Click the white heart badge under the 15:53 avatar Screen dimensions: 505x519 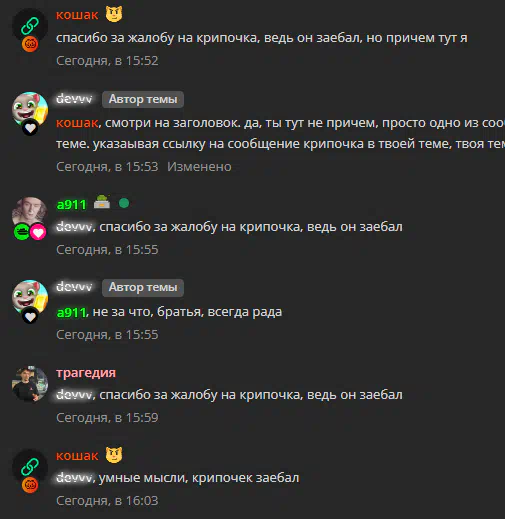30,128
